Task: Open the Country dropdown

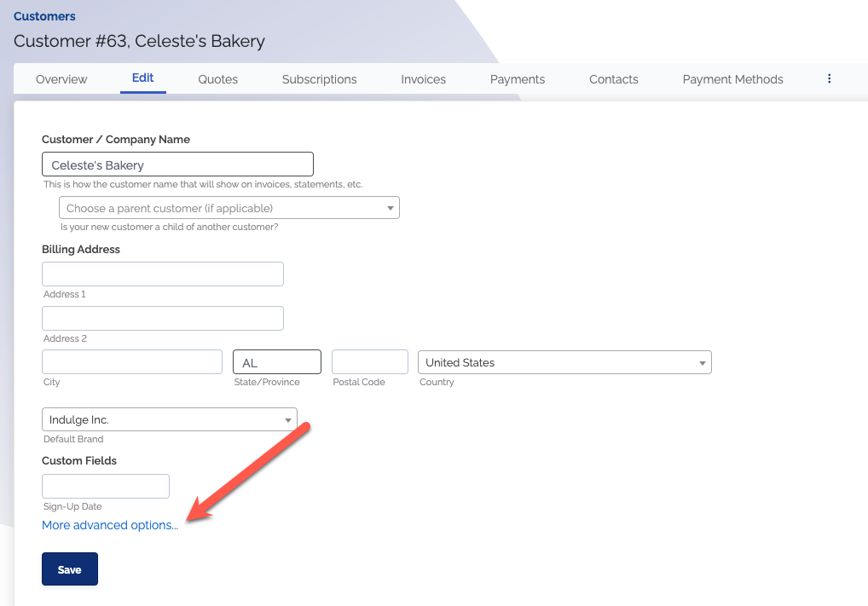Action: click(564, 362)
